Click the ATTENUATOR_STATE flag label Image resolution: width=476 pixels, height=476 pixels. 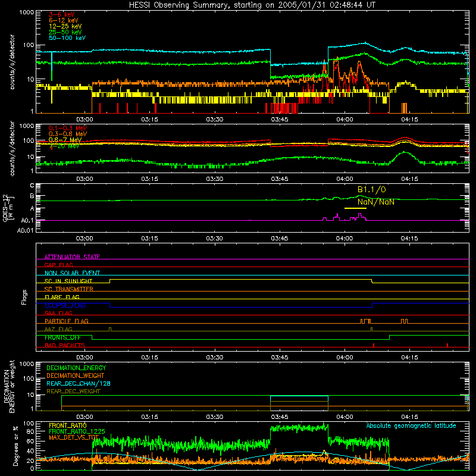click(72, 257)
